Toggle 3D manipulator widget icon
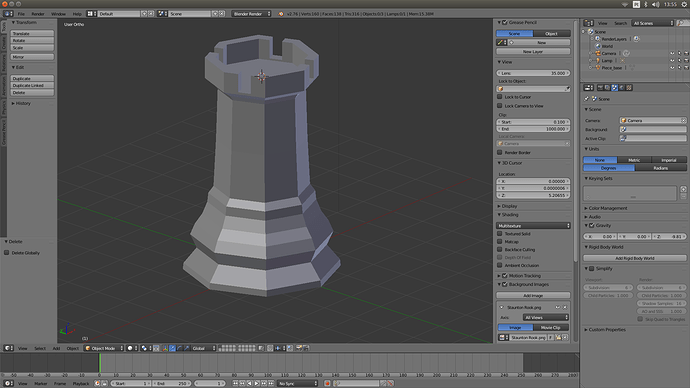690x388 pixels. (165, 348)
